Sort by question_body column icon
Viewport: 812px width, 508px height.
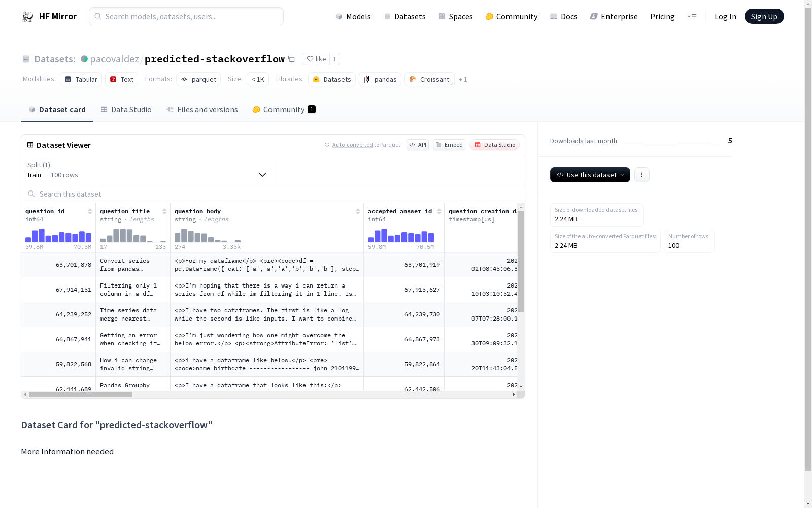click(x=358, y=211)
